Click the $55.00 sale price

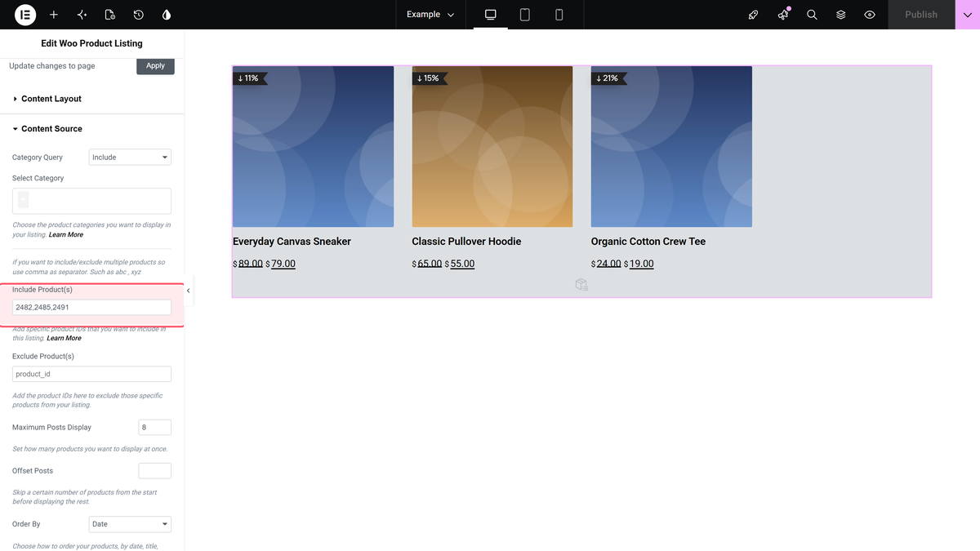460,264
